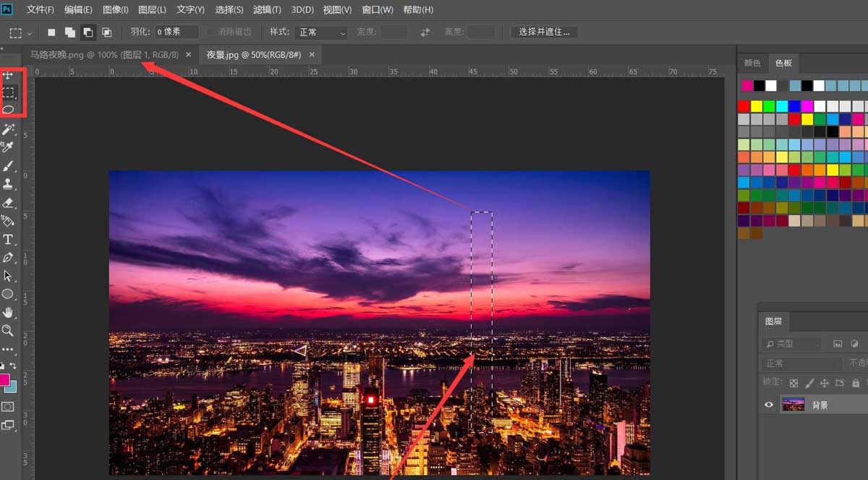Change the screen mode icon
Viewport: 868px width, 480px height.
pos(8,426)
